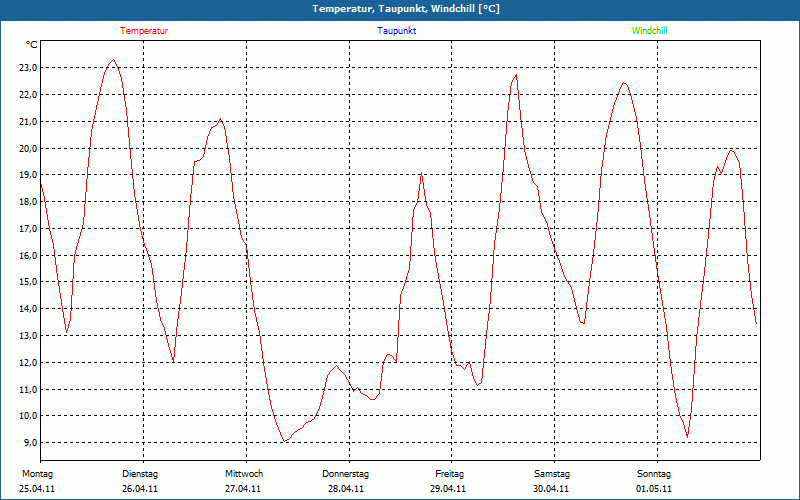Click the chart title Temperatur, Taupunkt, Windchill
This screenshot has height=500, width=800.
(x=406, y=9)
